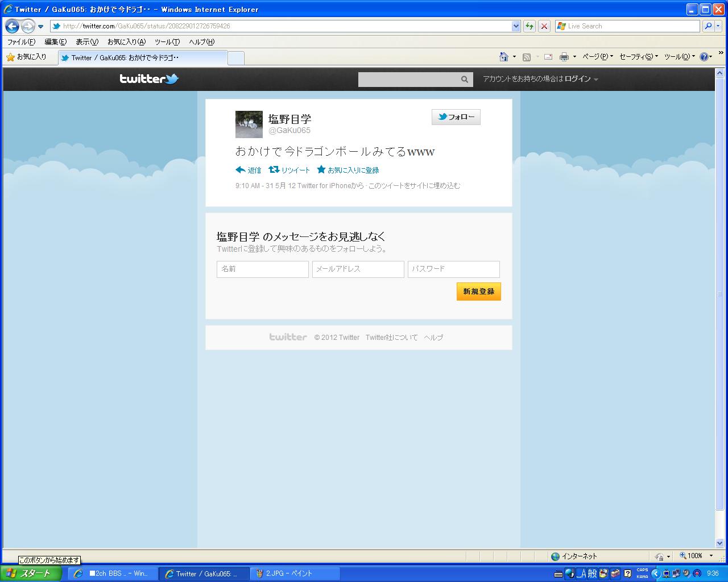Open a new blank tab
The width and height of the screenshot is (728, 582).
tap(236, 58)
